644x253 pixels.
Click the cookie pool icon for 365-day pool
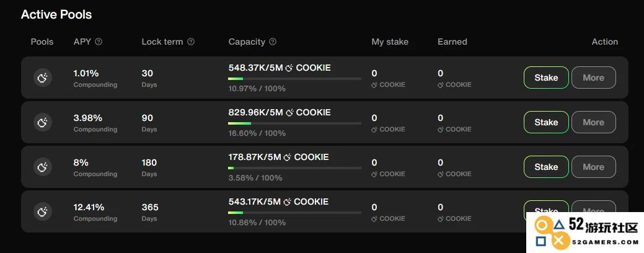[x=43, y=212]
